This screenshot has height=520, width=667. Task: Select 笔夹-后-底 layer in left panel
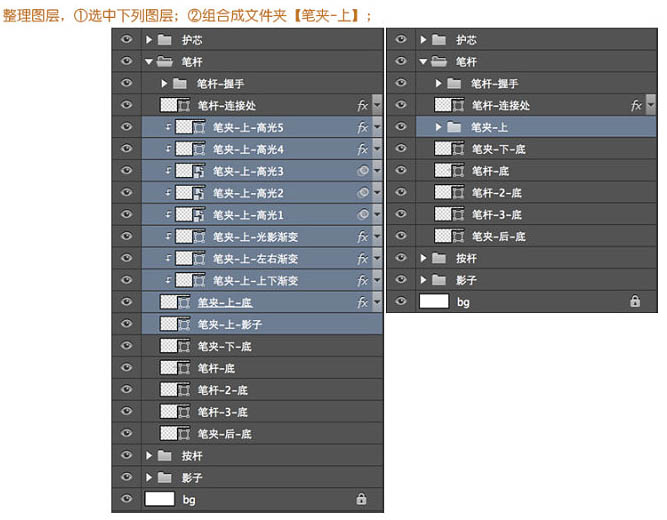click(x=262, y=433)
